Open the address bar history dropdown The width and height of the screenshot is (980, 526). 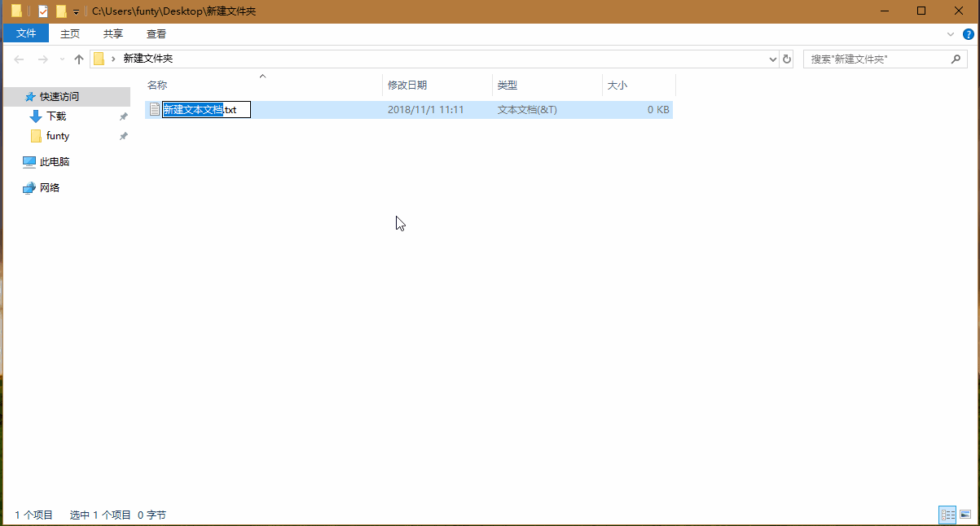click(x=774, y=59)
